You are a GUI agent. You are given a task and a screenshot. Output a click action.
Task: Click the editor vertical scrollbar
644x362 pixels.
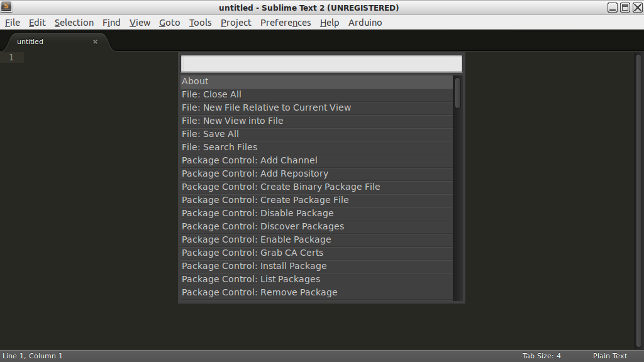(x=639, y=200)
